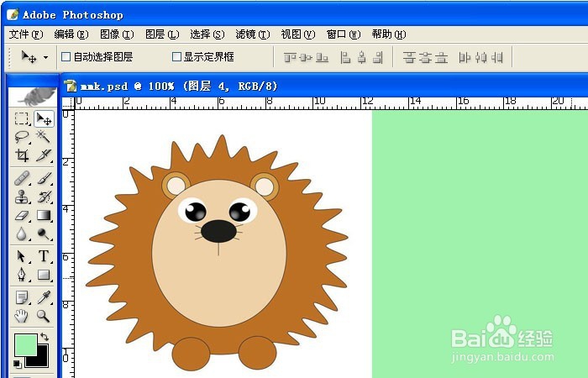The height and width of the screenshot is (378, 588).
Task: Select the Magic Wand tool
Action: pos(44,137)
